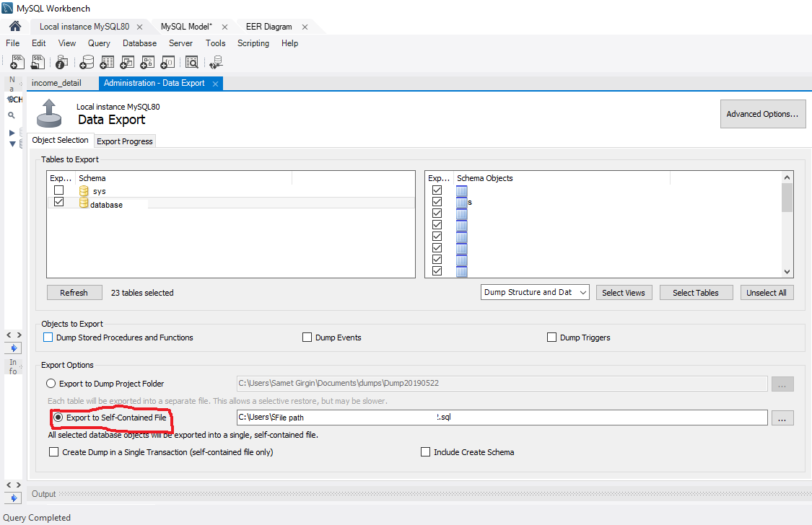Enable the Dump Events checkbox
This screenshot has width=812, height=525.
tap(307, 337)
